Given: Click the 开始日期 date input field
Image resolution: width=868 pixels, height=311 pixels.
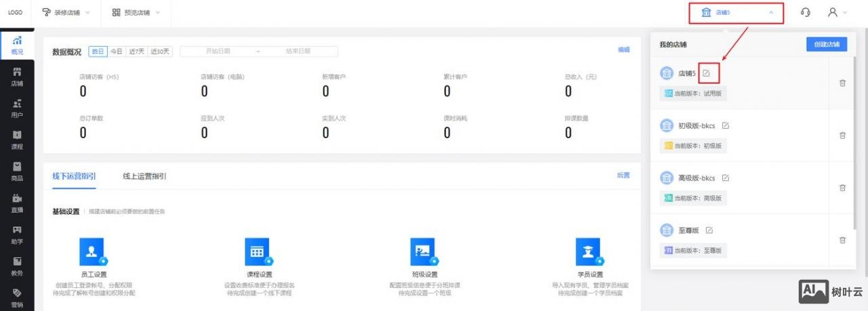Looking at the screenshot, I should [218, 51].
